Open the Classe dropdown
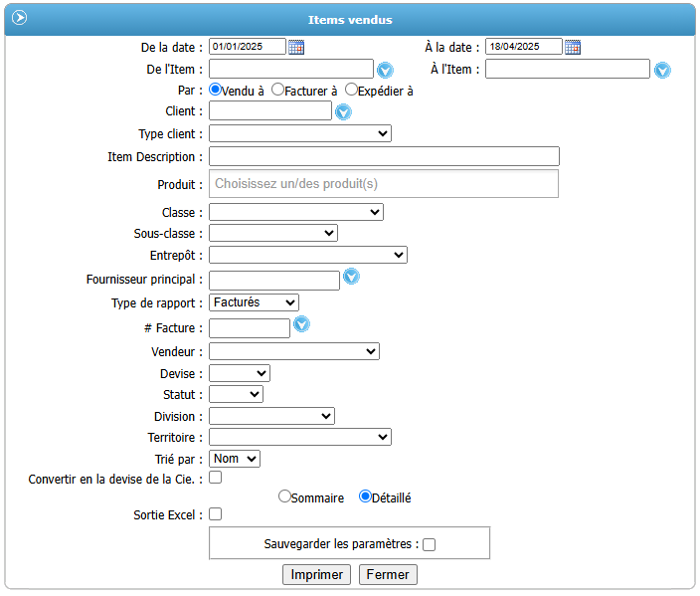Image resolution: width=700 pixels, height=596 pixels. (296, 212)
